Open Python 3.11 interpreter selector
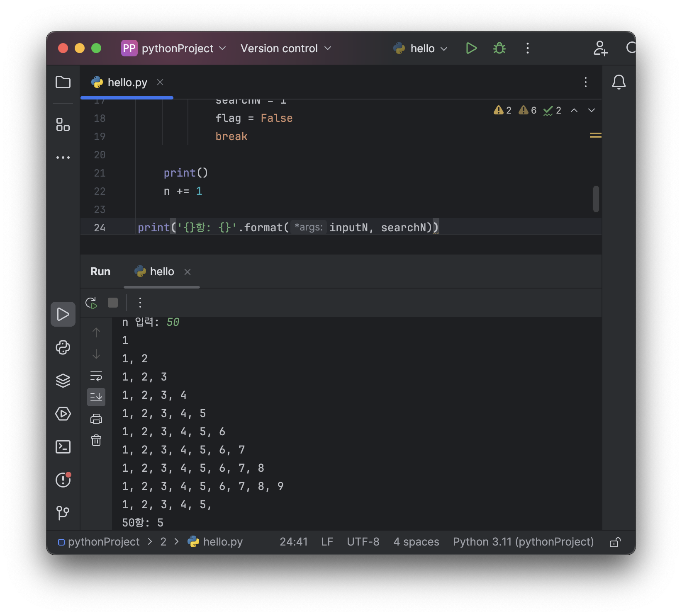Viewport: 682px width, 616px height. [523, 542]
